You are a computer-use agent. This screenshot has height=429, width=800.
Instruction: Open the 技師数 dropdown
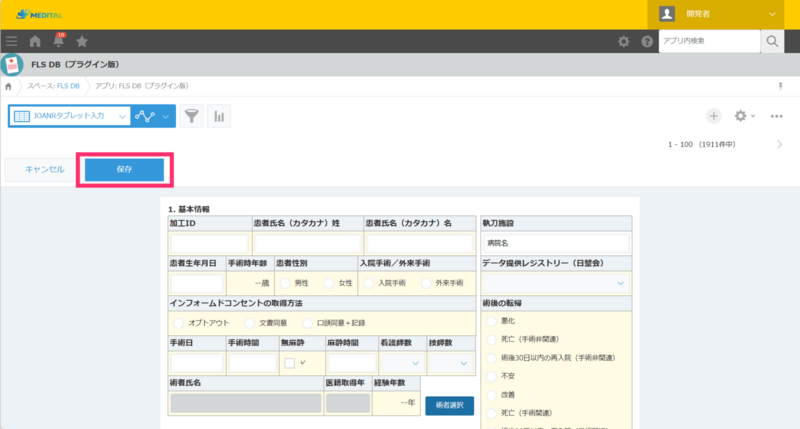pyautogui.click(x=451, y=363)
